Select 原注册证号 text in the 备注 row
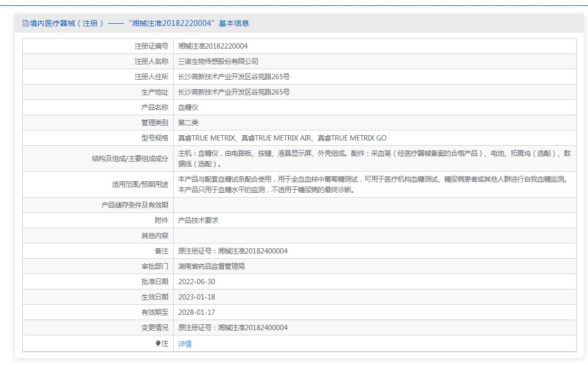Viewport: 588px width, 365px height. pos(233,251)
